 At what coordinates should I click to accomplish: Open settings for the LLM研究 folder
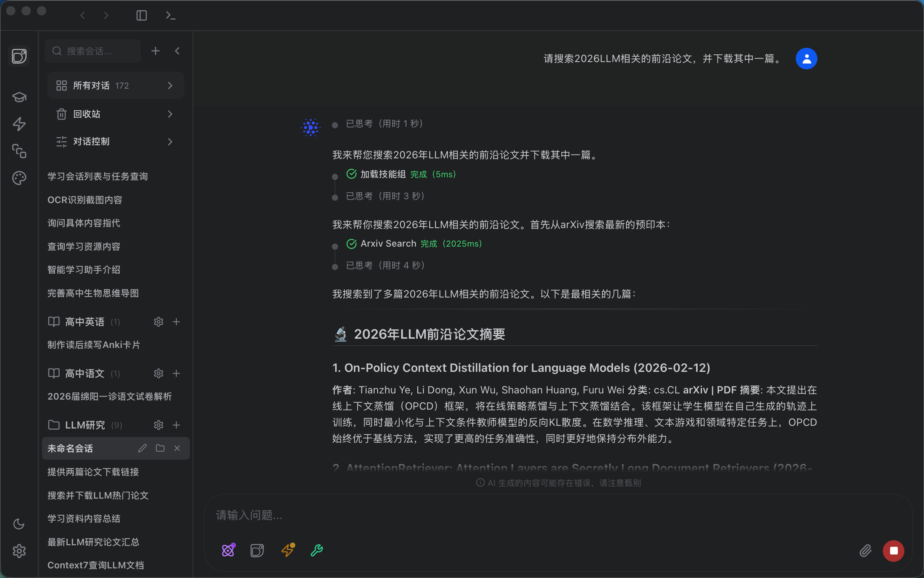(x=159, y=425)
